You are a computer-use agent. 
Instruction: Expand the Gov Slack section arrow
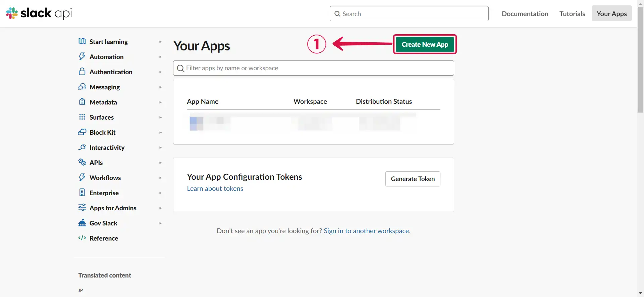pos(160,223)
